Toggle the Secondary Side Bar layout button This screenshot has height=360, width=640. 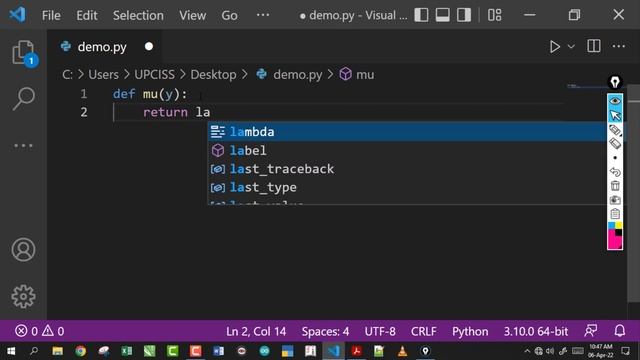(464, 15)
